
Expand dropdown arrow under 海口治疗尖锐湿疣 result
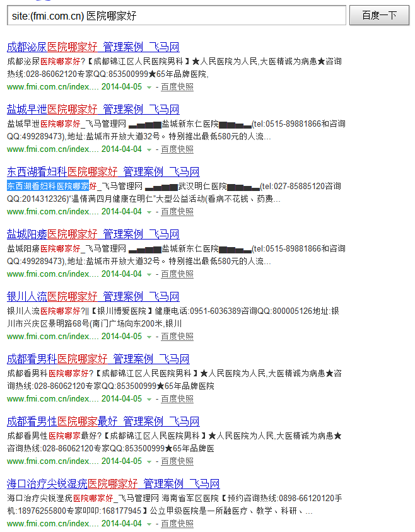point(149,524)
